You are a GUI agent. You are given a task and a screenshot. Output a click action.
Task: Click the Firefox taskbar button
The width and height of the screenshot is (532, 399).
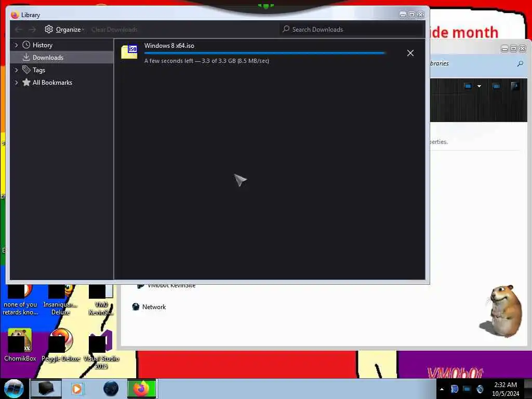tap(141, 389)
